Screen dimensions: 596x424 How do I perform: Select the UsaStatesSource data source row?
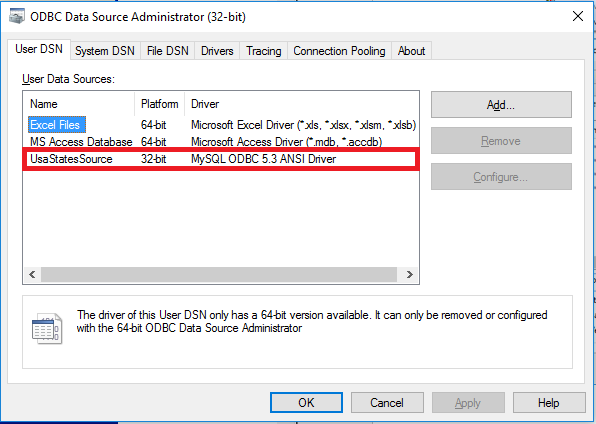pyautogui.click(x=221, y=159)
